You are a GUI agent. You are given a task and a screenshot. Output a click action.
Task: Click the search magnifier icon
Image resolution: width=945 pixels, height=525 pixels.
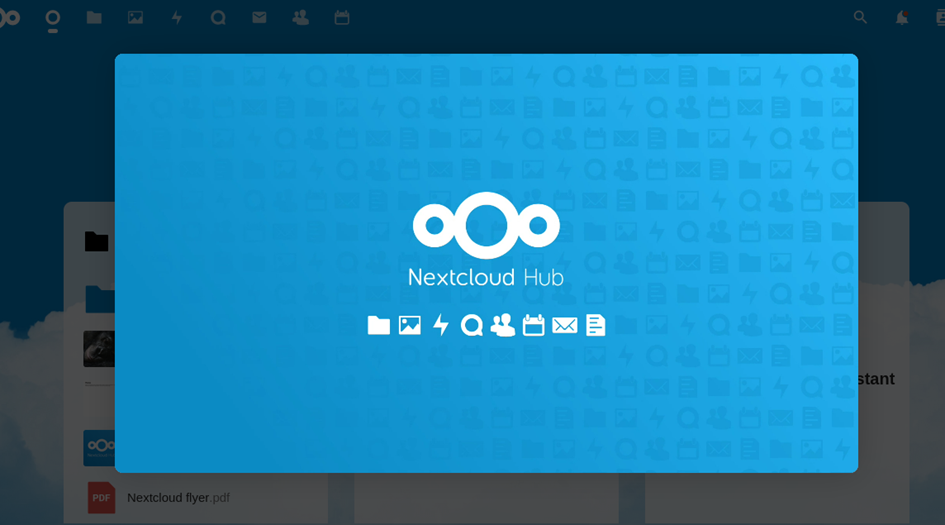click(860, 17)
